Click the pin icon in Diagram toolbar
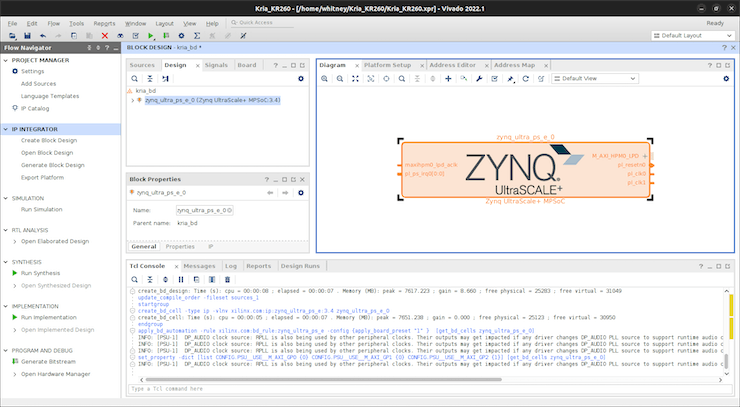This screenshot has height=407, width=740. (510, 79)
